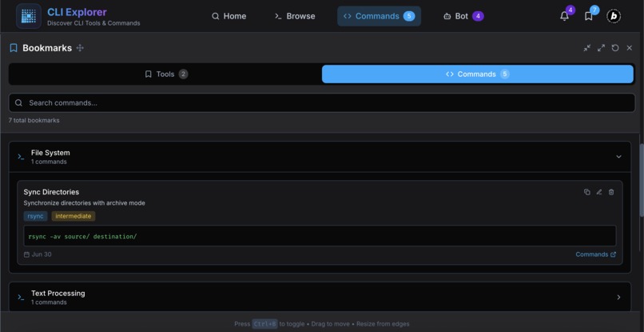Image resolution: width=644 pixels, height=332 pixels.
Task: Click the bookmark icon in the header
Action: [x=589, y=16]
